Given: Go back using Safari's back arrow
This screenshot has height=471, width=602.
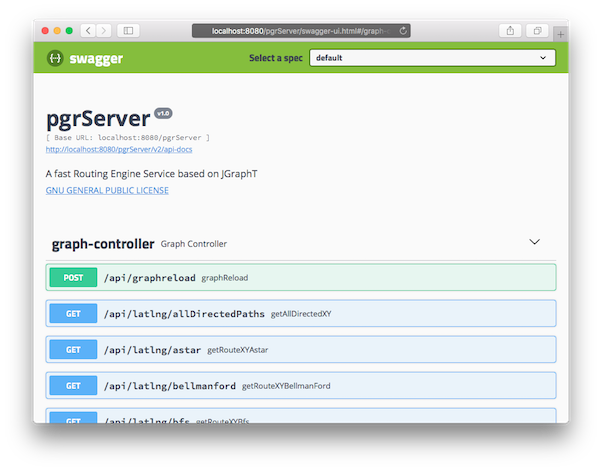Looking at the screenshot, I should click(x=87, y=31).
